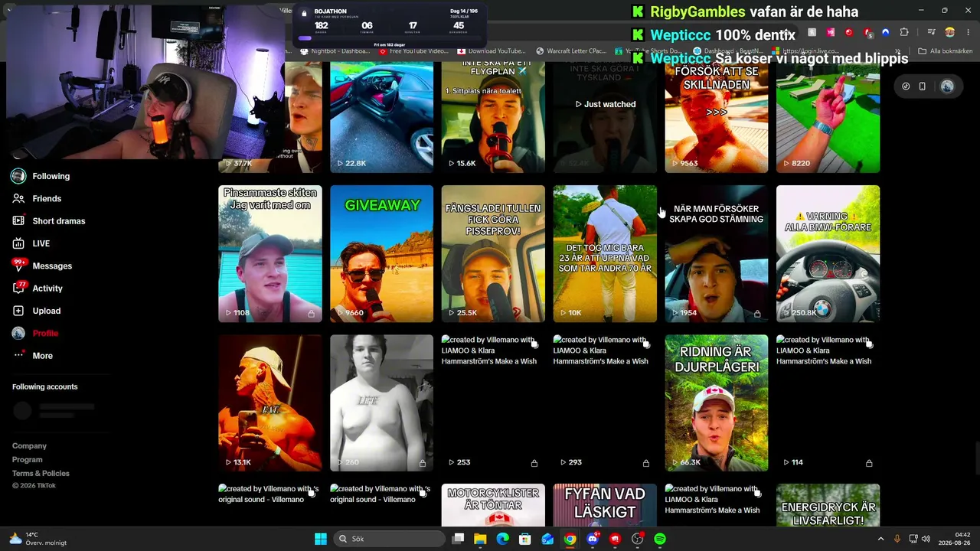The width and height of the screenshot is (980, 551).
Task: Open the volume control in system tray
Action: click(x=926, y=539)
